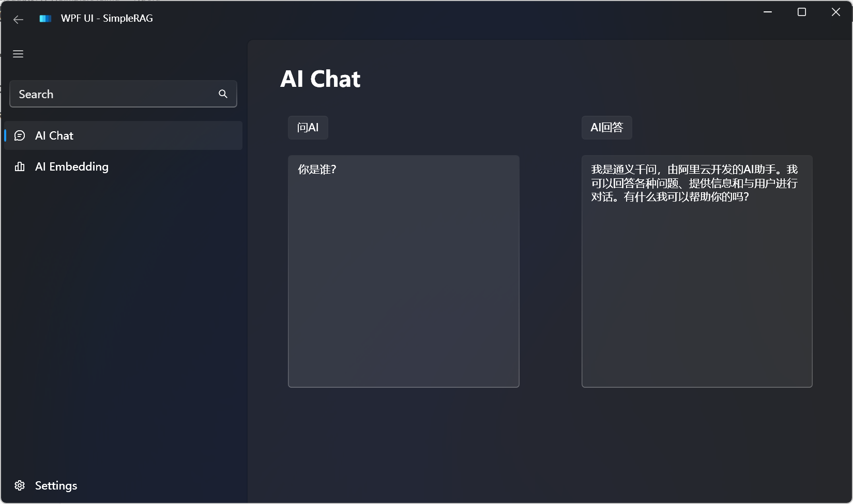
Task: Click the back arrow in title bar
Action: (19, 20)
